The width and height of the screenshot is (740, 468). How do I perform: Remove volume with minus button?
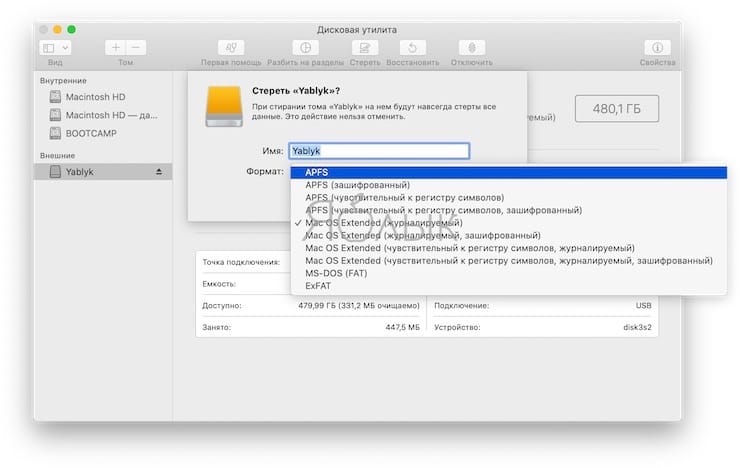(x=136, y=47)
